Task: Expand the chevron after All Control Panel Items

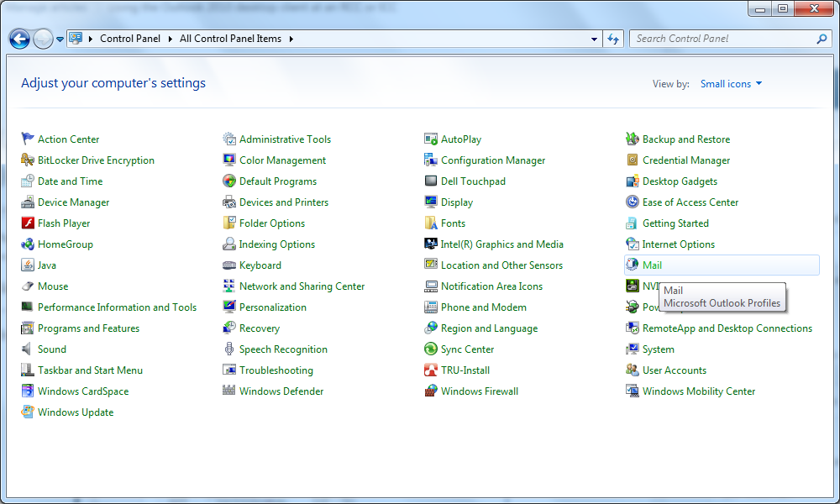Action: (x=291, y=39)
